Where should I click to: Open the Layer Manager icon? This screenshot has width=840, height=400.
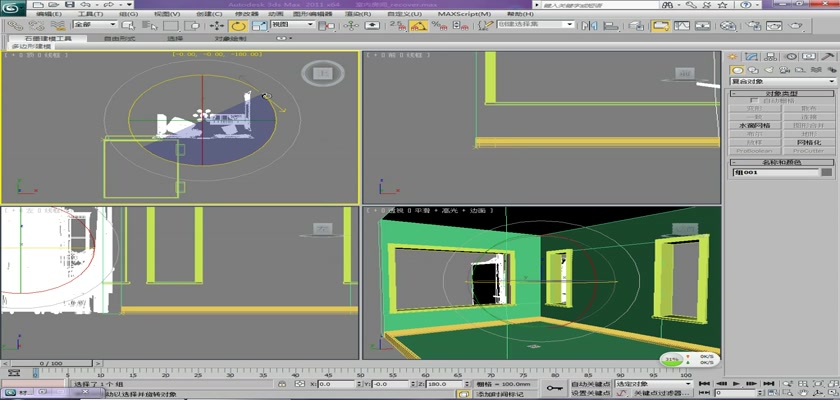[636, 25]
